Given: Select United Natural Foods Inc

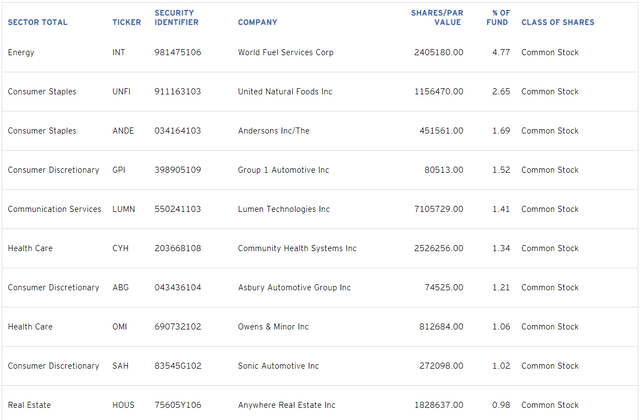Looking at the screenshot, I should point(285,91).
